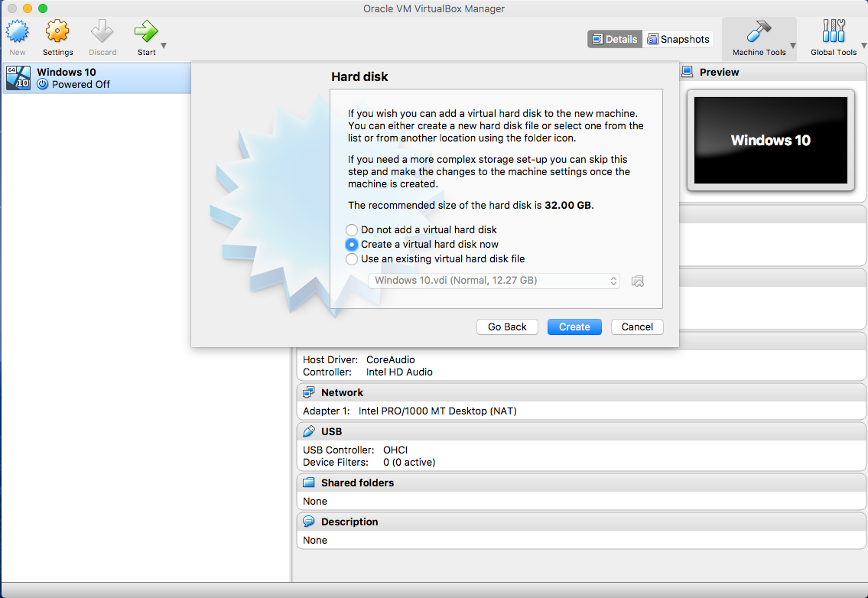Viewport: 868px width, 598px height.
Task: Click the Discard toolbar icon
Action: 102,31
